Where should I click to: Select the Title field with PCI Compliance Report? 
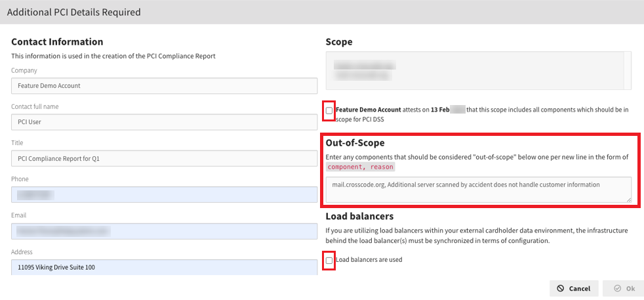(164, 158)
